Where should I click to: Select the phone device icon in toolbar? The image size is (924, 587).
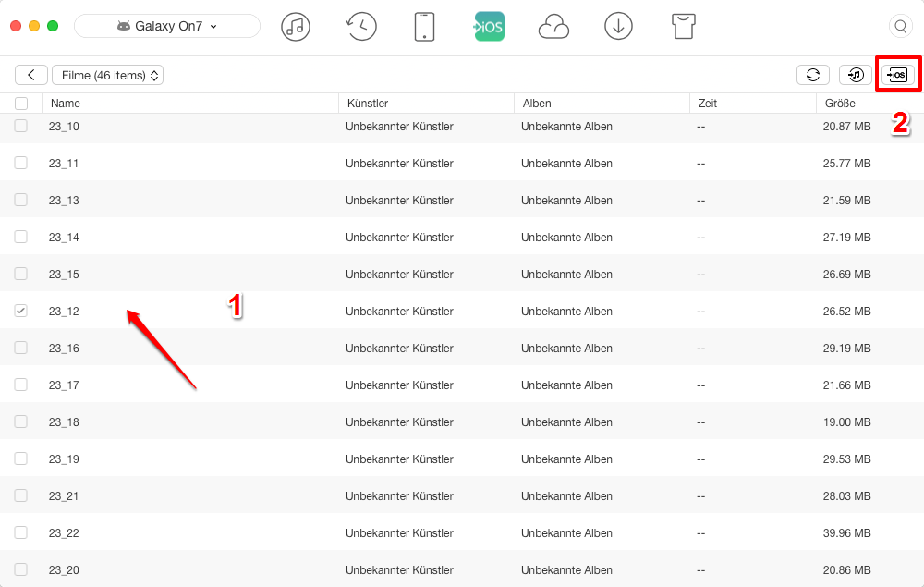(x=424, y=26)
